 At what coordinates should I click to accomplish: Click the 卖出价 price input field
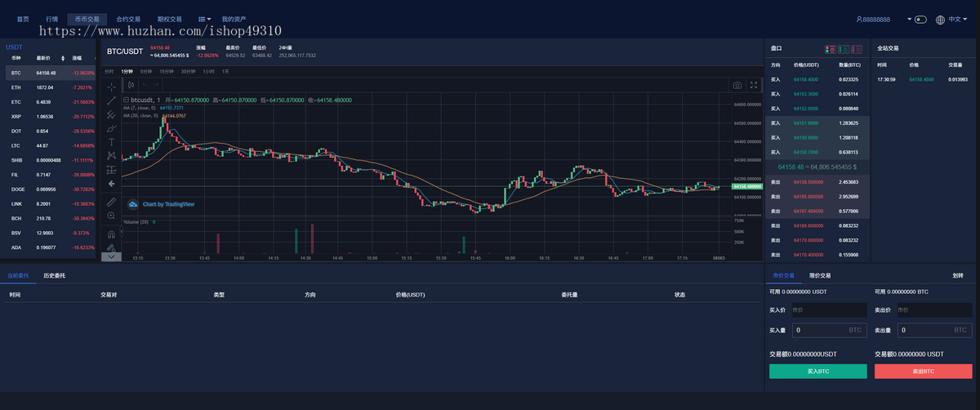(x=934, y=310)
